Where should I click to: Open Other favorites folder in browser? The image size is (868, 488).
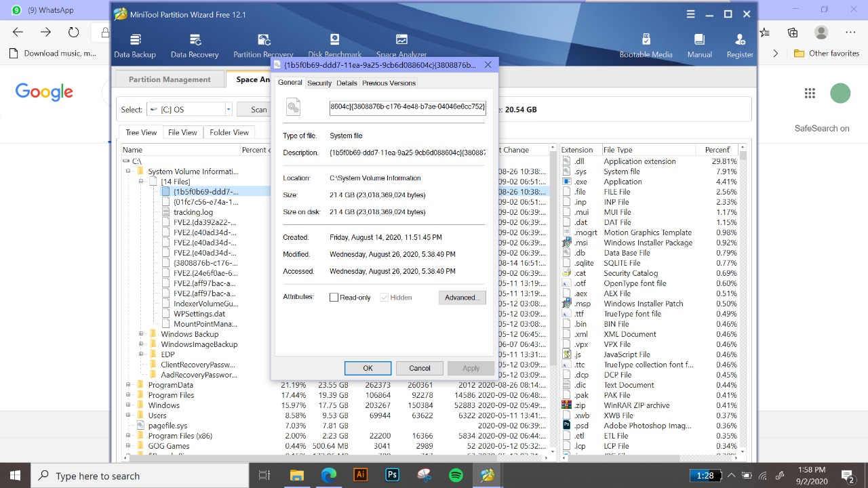[826, 53]
